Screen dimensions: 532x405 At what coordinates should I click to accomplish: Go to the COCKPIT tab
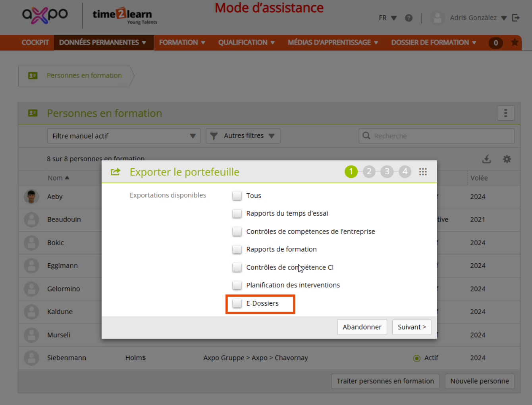pyautogui.click(x=35, y=42)
